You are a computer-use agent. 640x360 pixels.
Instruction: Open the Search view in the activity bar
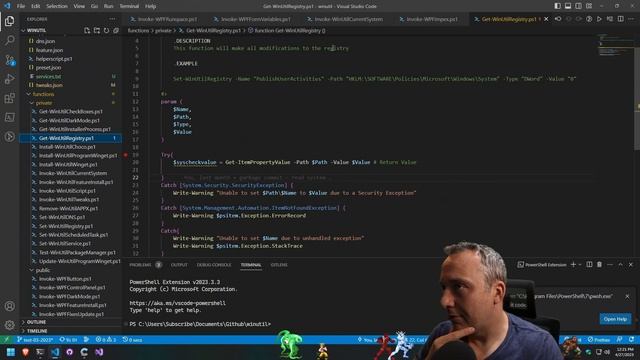9,40
